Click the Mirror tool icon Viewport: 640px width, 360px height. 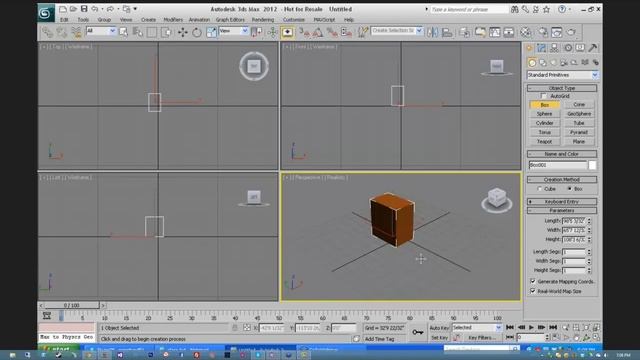[433, 32]
